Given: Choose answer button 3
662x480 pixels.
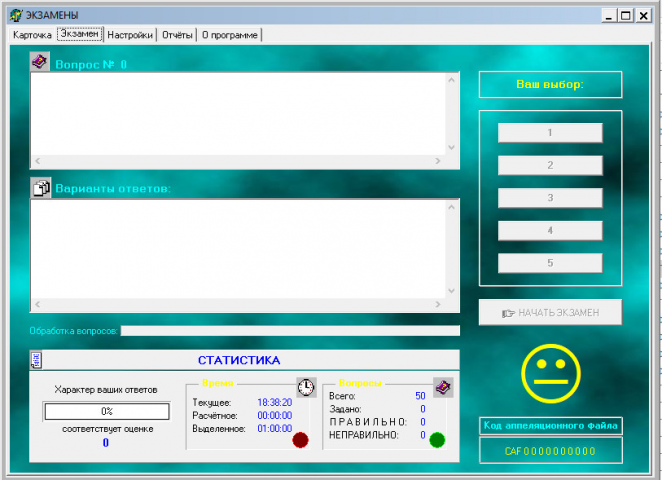Looking at the screenshot, I should 550,198.
